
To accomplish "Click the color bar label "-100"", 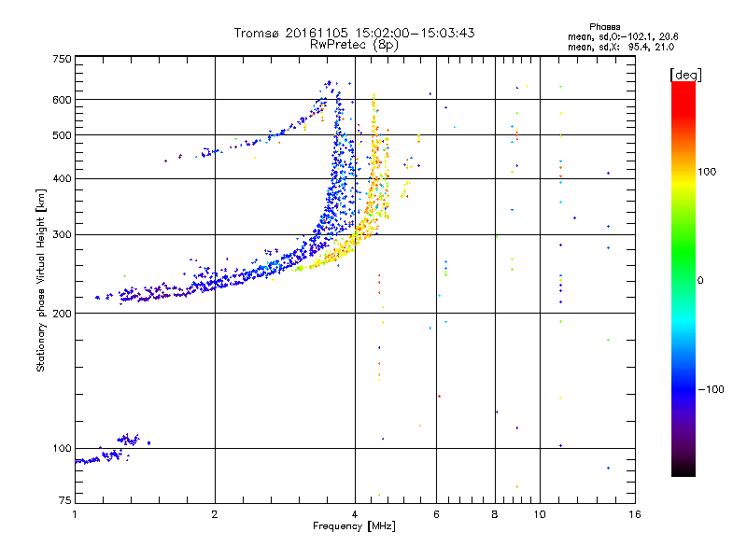I will point(711,389).
